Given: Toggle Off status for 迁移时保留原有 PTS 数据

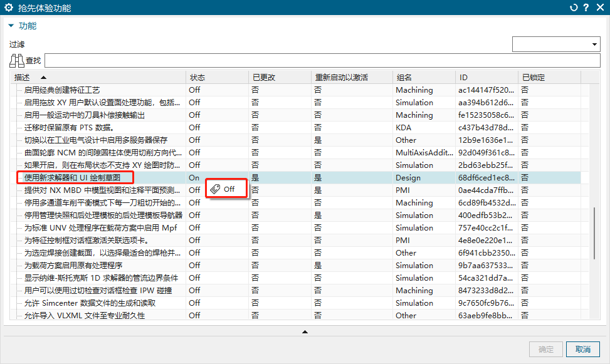Looking at the screenshot, I should [x=194, y=128].
